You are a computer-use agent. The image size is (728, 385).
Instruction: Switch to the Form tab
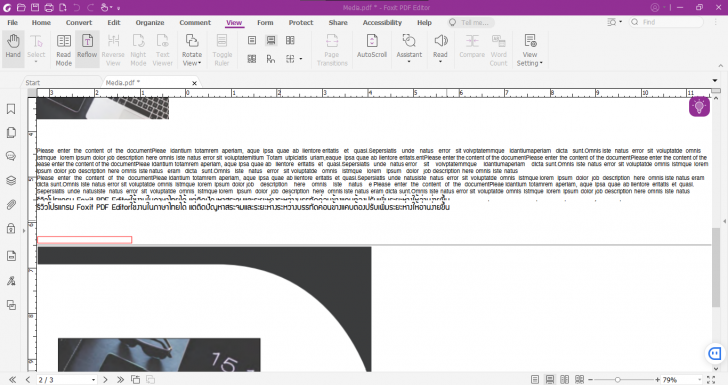[265, 22]
